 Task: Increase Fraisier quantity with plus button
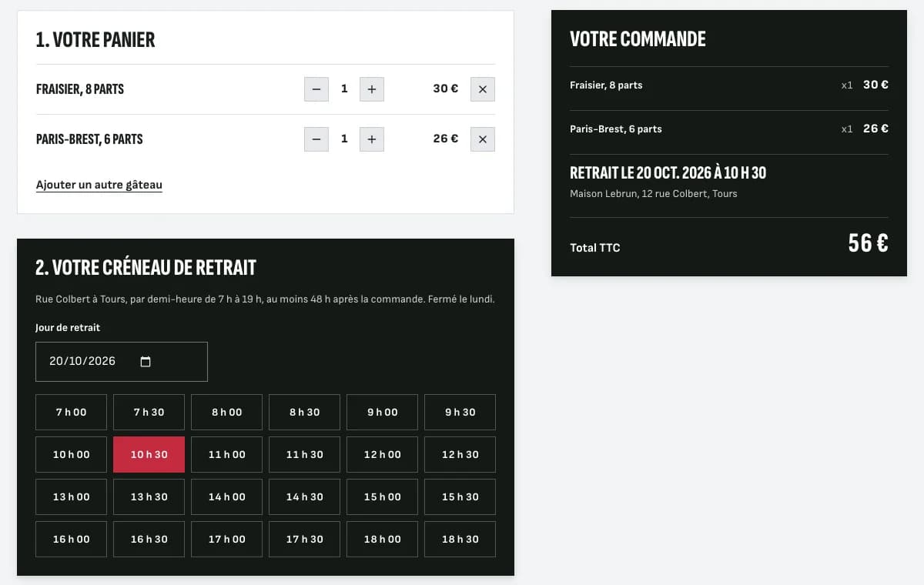tap(372, 89)
